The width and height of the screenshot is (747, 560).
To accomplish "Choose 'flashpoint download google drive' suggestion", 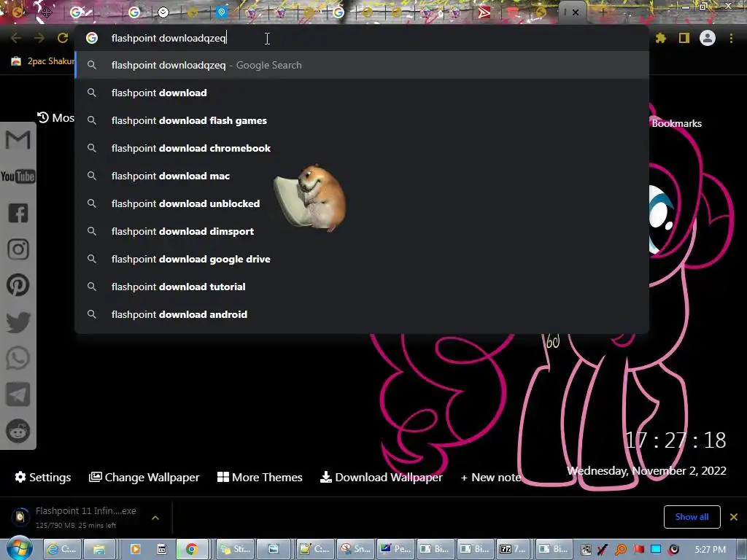I will (x=362, y=259).
